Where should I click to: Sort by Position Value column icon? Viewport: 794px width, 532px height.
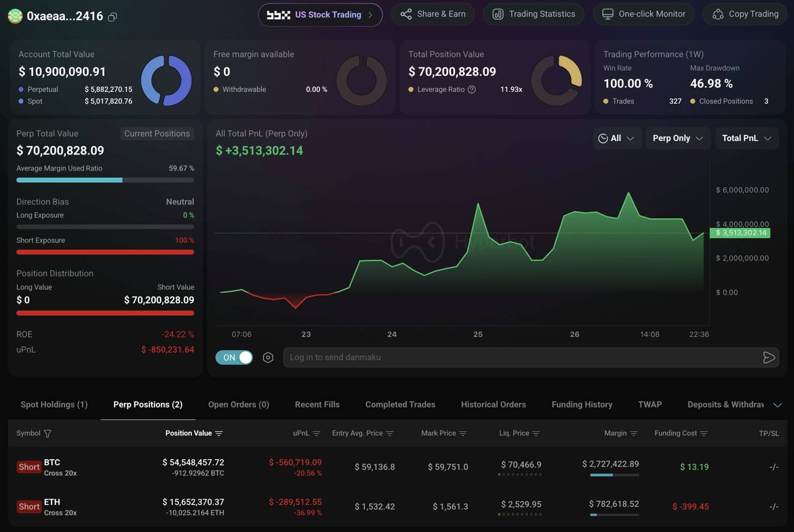tap(219, 433)
